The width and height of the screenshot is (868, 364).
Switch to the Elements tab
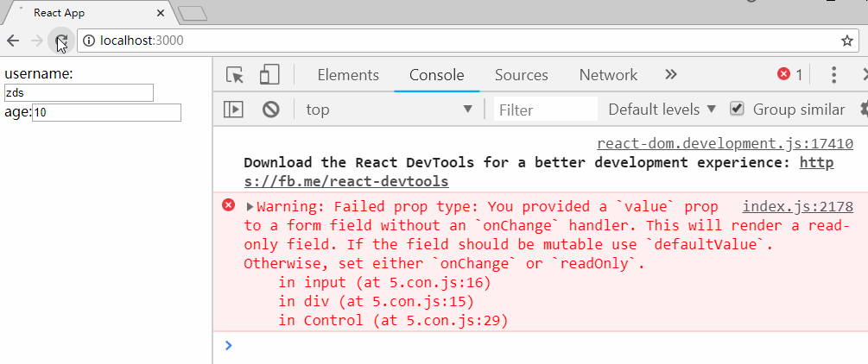click(x=348, y=75)
